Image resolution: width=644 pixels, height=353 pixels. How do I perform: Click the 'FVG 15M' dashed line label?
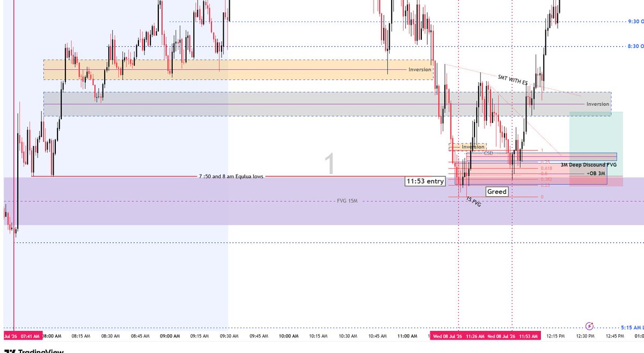pyautogui.click(x=347, y=201)
